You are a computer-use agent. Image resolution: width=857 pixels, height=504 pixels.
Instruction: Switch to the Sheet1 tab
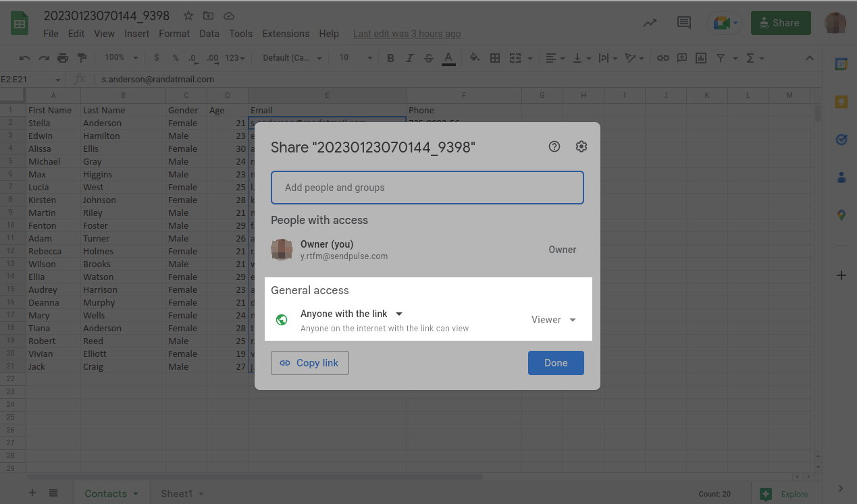[176, 494]
